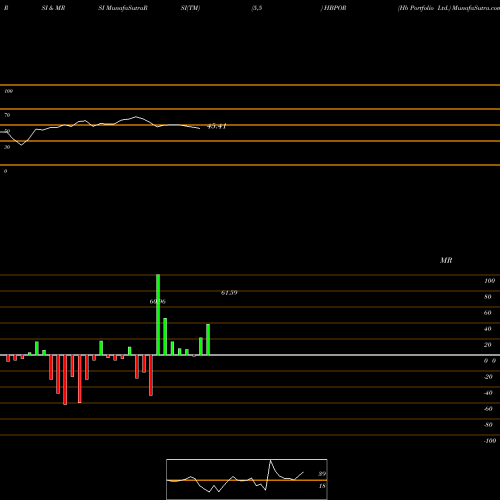
Task: Click the MR axis label -40
Action: (x=488, y=393)
